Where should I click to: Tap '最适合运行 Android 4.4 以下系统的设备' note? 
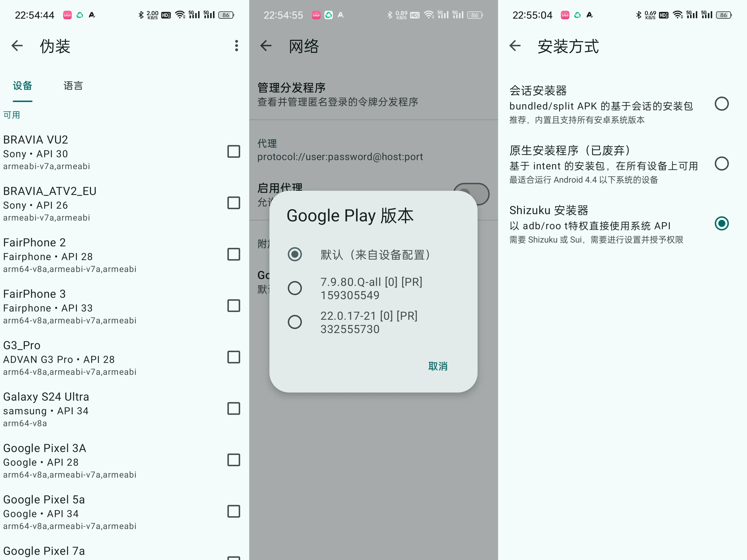pos(584,180)
